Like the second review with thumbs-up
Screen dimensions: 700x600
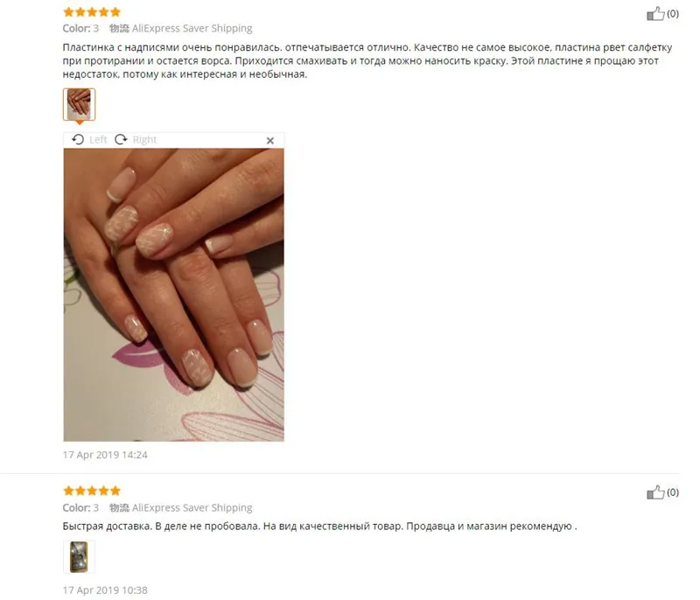coord(655,492)
